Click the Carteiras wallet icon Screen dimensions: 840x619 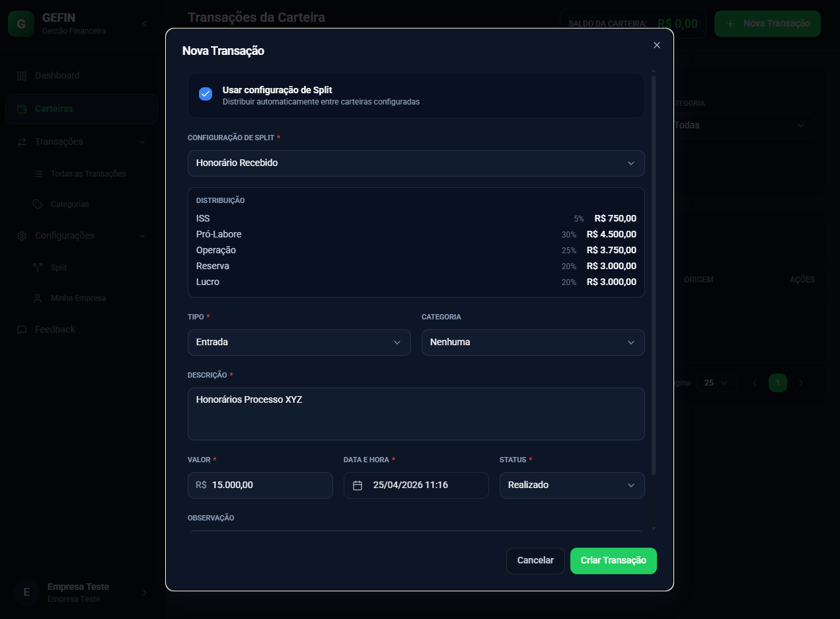point(22,109)
